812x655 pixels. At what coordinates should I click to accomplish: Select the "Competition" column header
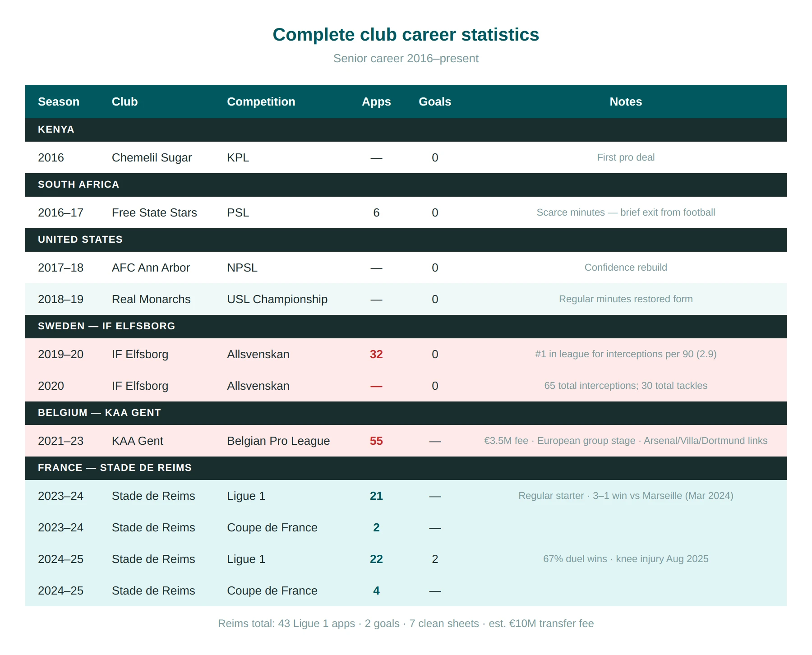261,101
